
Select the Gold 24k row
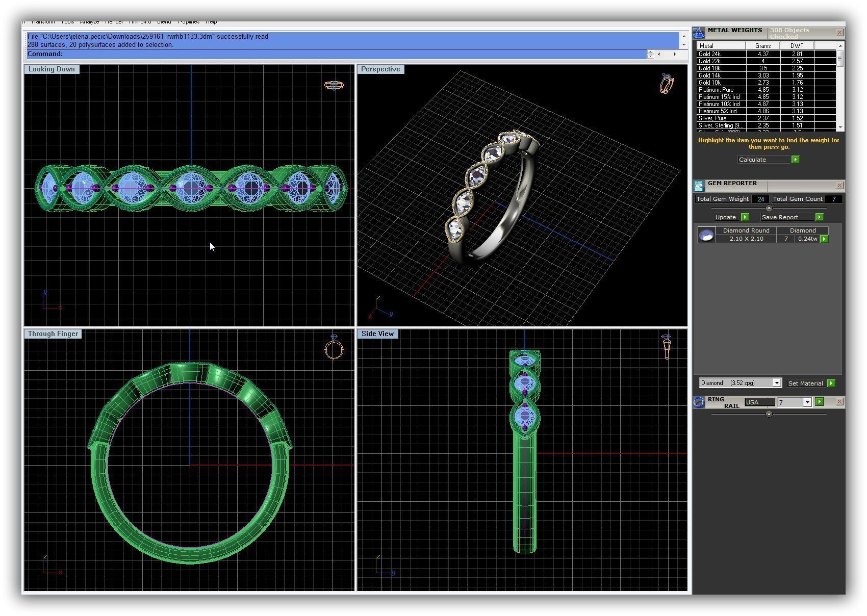coord(767,54)
